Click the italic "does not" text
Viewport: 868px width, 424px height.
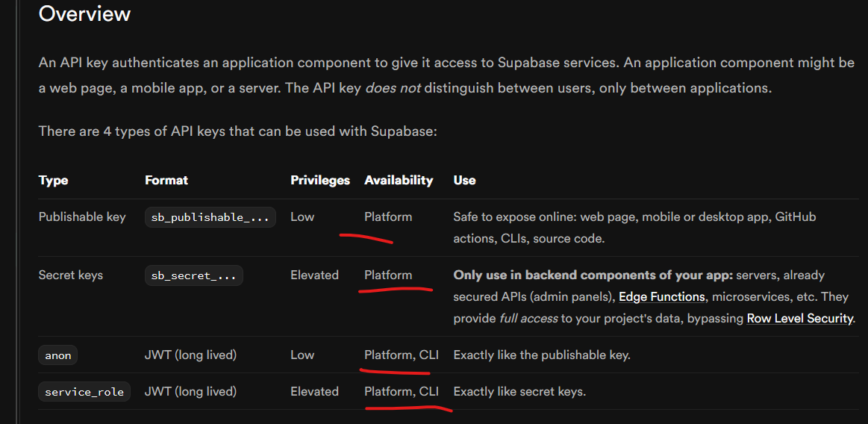(x=393, y=88)
